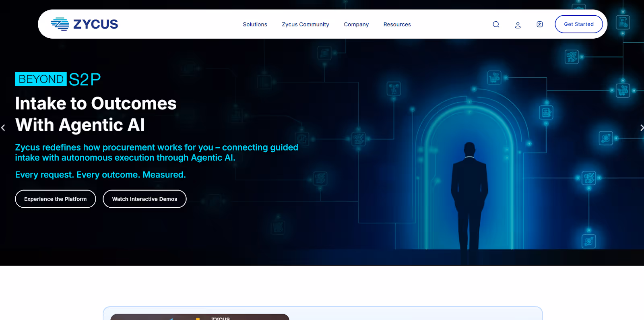Click Experience the Platform button
644x320 pixels.
(56, 199)
